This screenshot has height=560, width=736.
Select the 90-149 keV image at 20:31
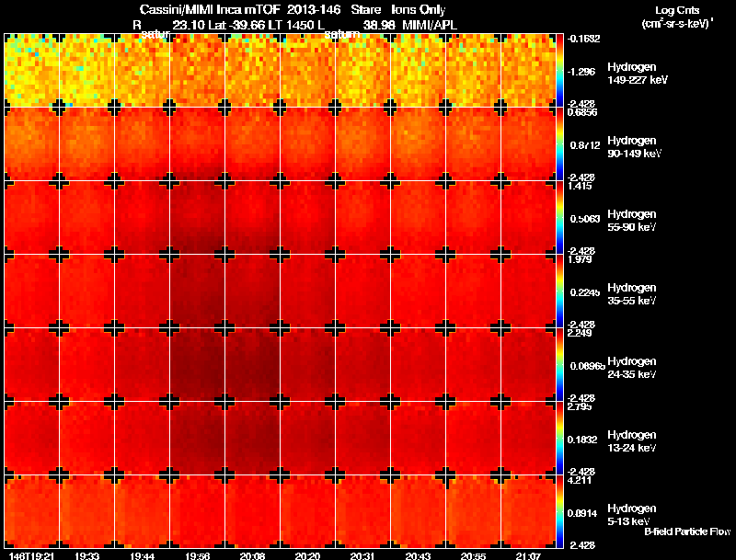[x=362, y=144]
